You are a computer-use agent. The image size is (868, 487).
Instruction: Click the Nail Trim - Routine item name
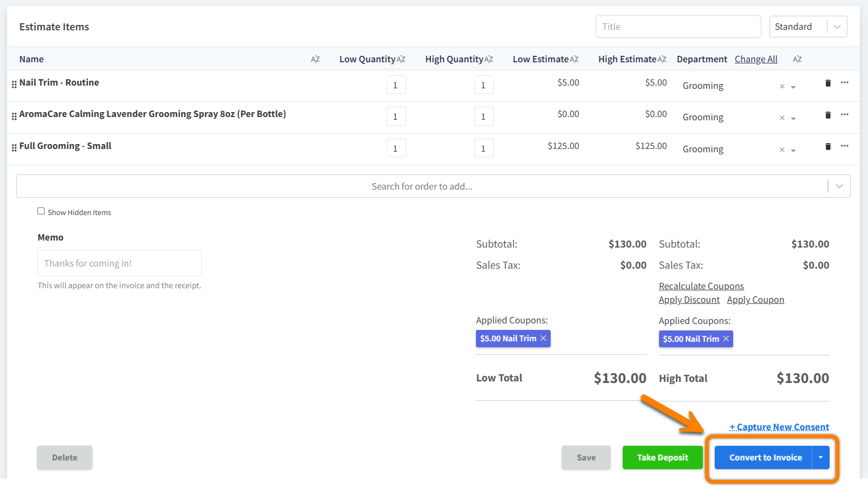click(59, 82)
